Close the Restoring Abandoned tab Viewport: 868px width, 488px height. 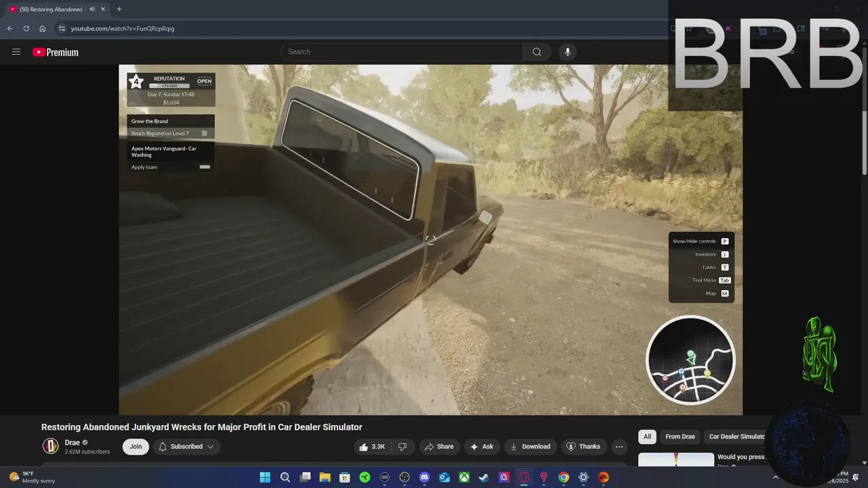tap(103, 9)
